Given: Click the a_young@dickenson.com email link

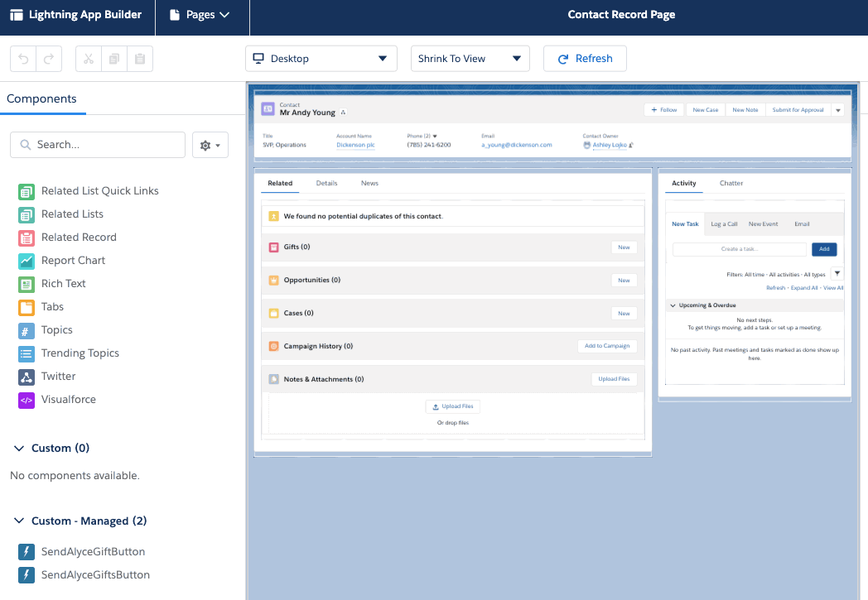Looking at the screenshot, I should [517, 145].
